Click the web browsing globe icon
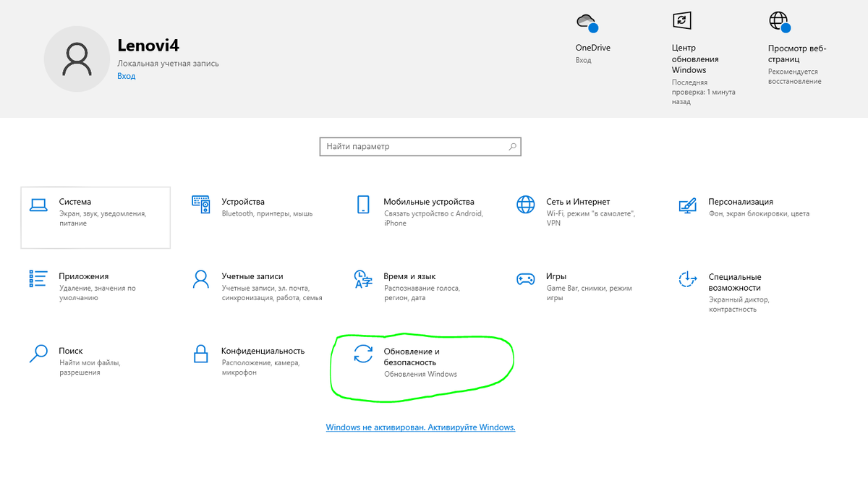This screenshot has width=868, height=486. tap(780, 22)
